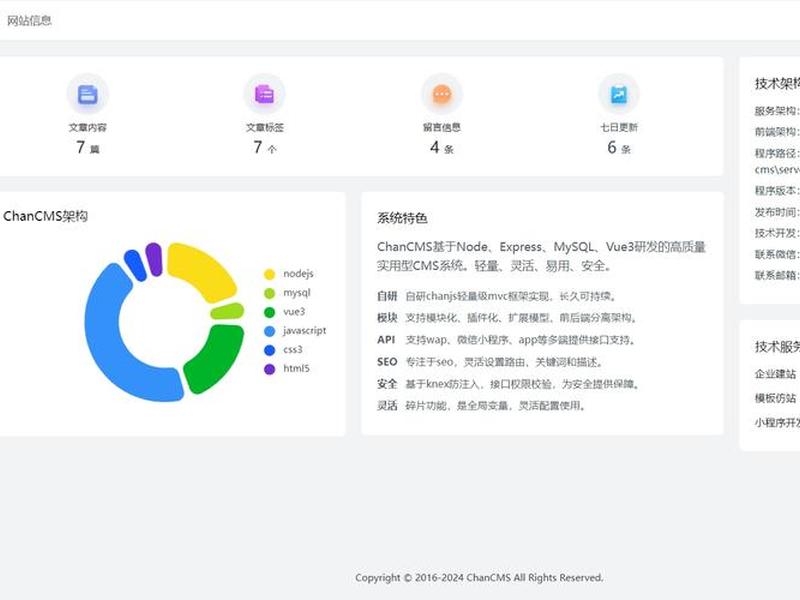
Task: Click the 服务架构 info row
Action: [777, 111]
